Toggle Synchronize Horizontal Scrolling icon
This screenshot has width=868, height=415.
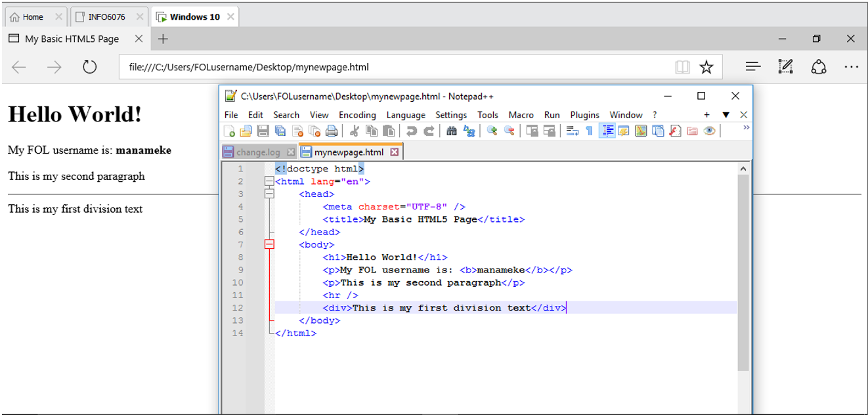click(550, 131)
